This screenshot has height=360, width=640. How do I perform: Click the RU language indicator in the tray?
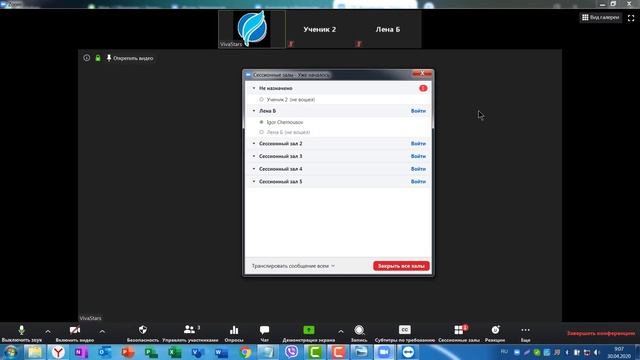(504, 351)
